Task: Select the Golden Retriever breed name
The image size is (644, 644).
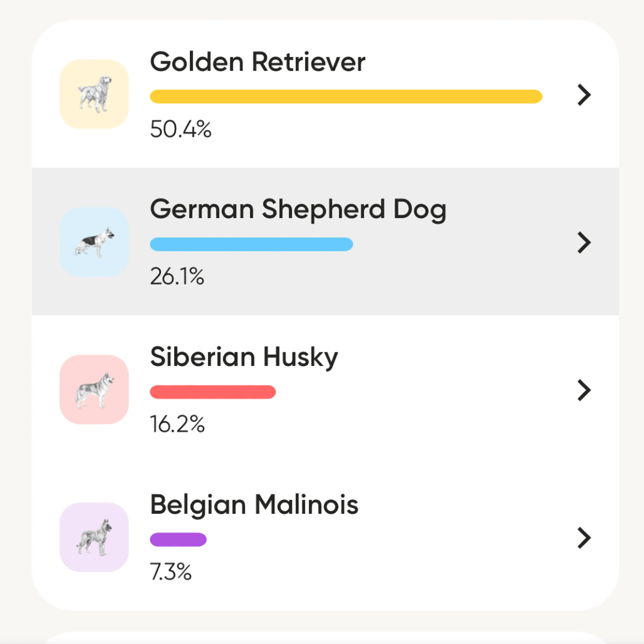Action: point(258,62)
